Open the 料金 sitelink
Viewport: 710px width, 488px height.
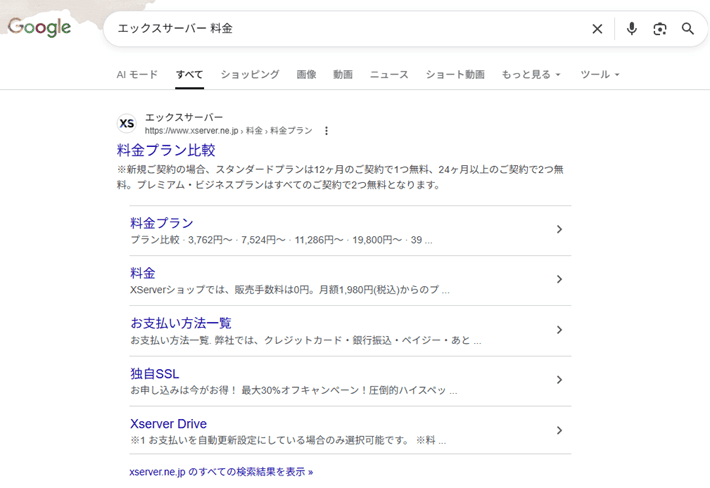[x=143, y=273]
